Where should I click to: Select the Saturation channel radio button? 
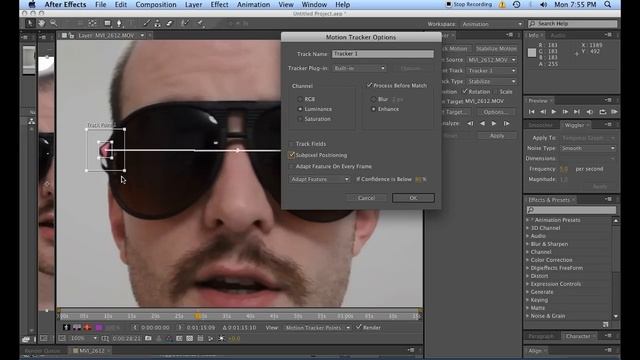(x=300, y=119)
